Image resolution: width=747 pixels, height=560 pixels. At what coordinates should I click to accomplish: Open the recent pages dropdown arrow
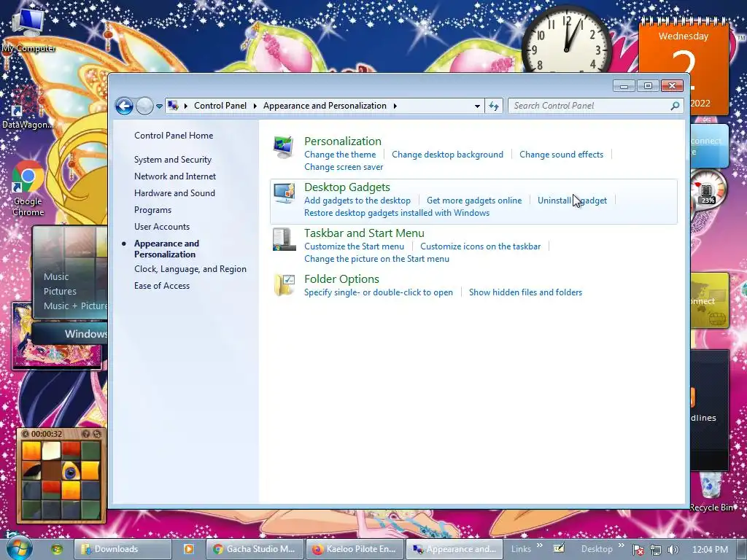click(x=159, y=106)
